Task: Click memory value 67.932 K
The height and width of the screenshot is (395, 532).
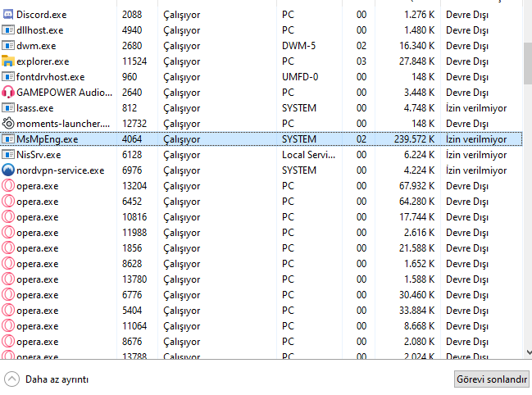Action: [x=416, y=186]
